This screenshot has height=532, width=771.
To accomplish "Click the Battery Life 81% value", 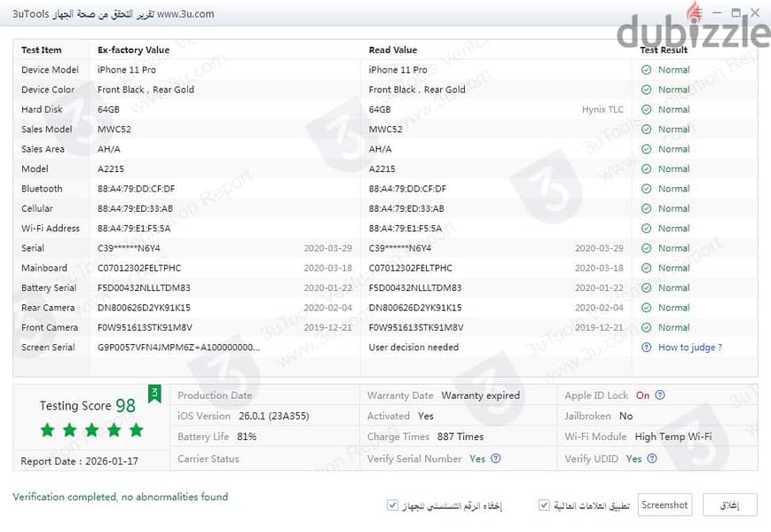I will pyautogui.click(x=247, y=437).
